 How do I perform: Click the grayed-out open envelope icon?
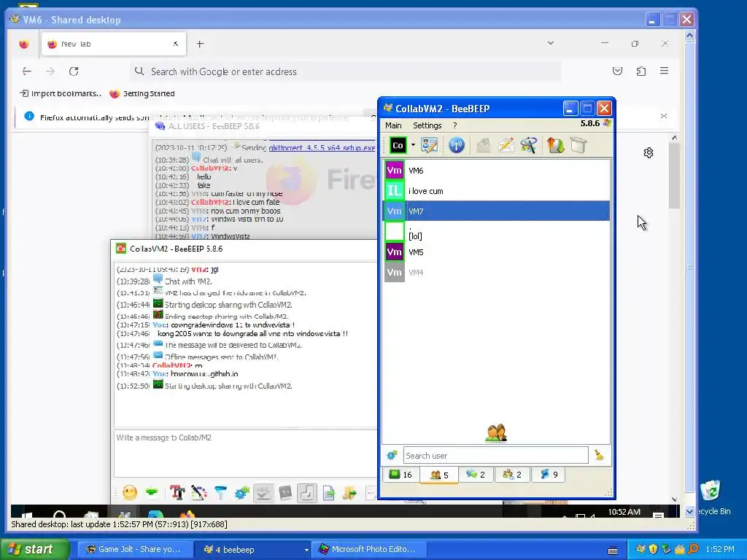[x=484, y=145]
